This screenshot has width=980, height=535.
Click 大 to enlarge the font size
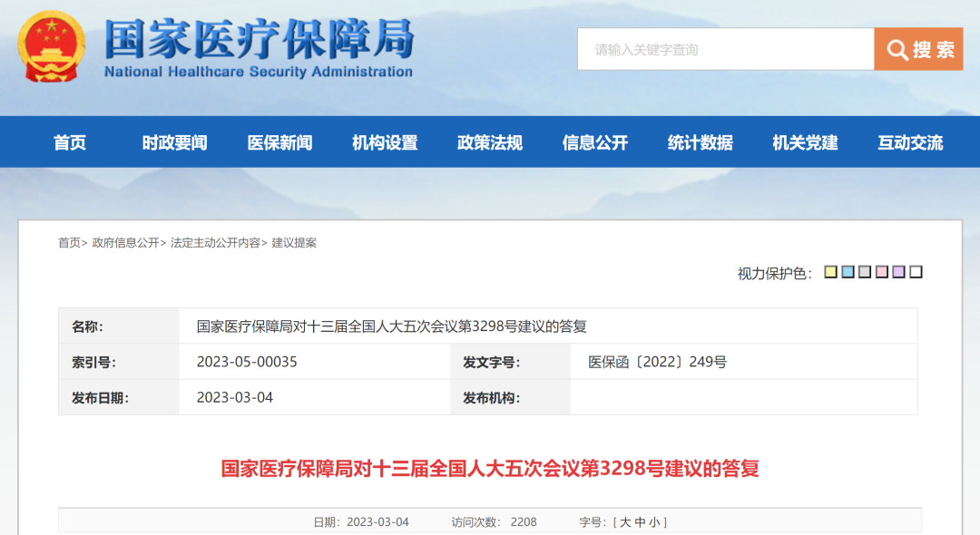625,521
